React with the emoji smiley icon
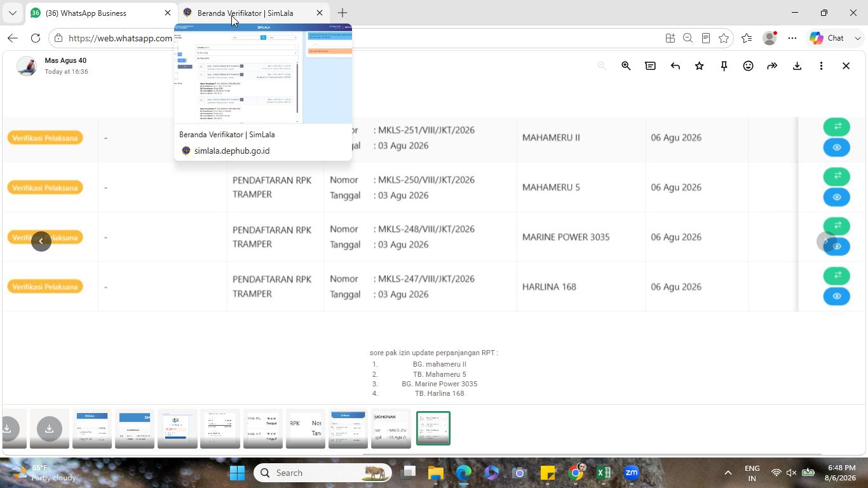The width and height of the screenshot is (868, 488). point(748,65)
